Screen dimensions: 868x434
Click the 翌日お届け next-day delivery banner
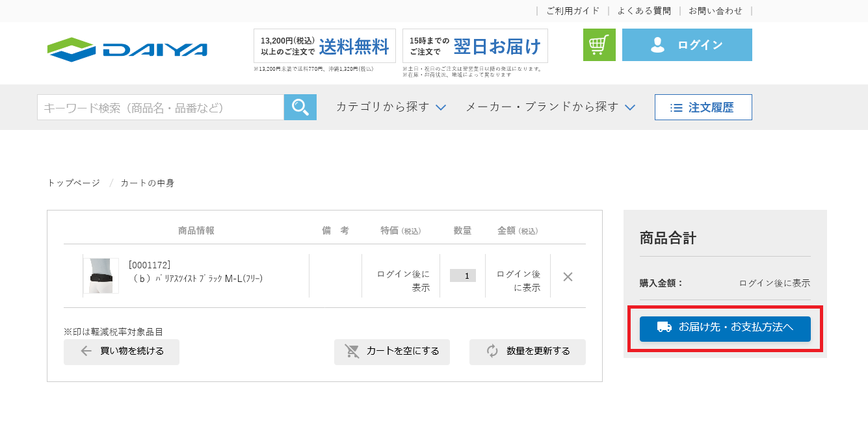tap(475, 46)
